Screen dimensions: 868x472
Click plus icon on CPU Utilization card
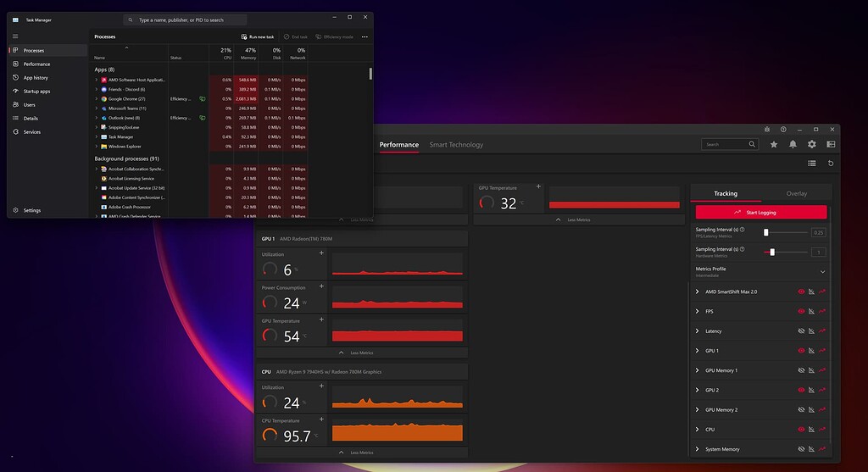click(x=321, y=386)
